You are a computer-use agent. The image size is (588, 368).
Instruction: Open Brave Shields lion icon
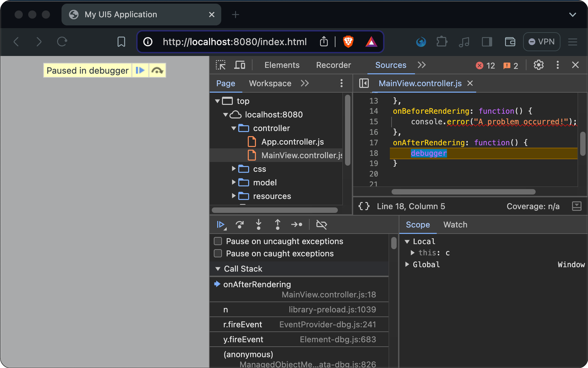(348, 42)
